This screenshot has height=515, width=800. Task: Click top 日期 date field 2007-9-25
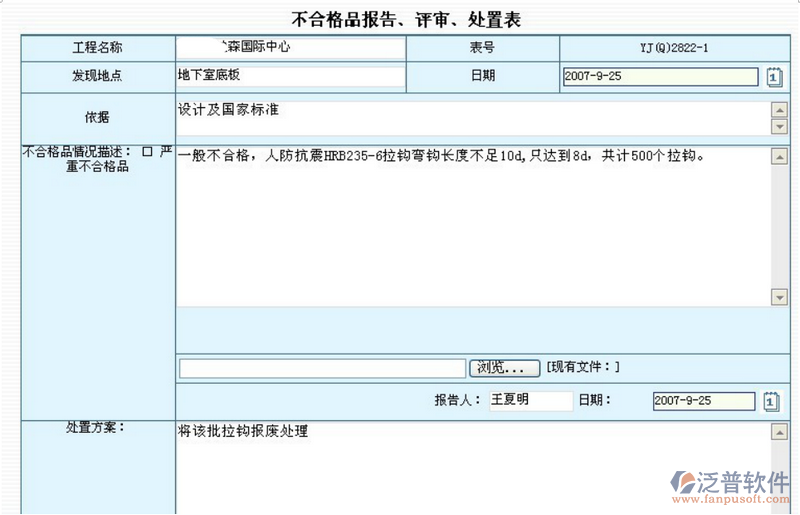(661, 77)
